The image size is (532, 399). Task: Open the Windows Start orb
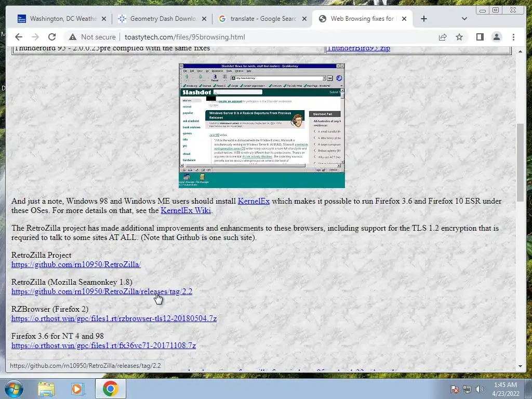coord(14,389)
